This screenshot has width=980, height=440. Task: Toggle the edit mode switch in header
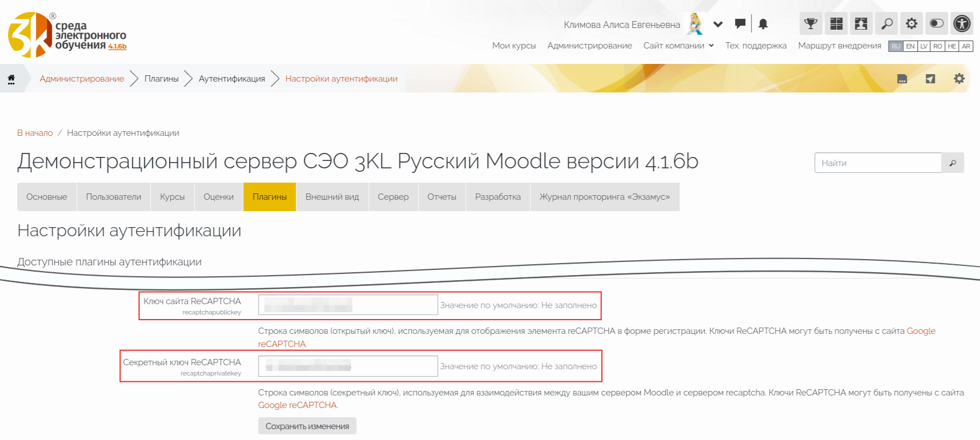937,23
